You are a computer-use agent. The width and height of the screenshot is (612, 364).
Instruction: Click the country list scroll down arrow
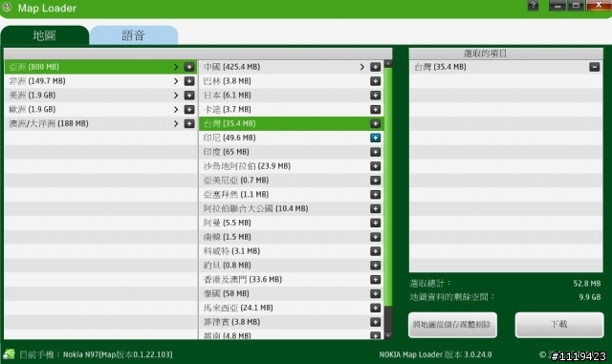tap(388, 335)
